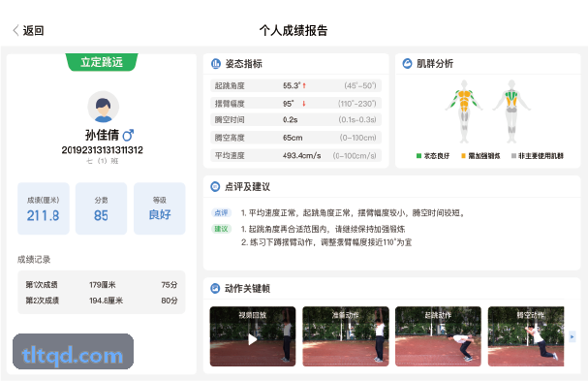Click the 0.2s airtime value
This screenshot has height=381, width=588.
pyautogui.click(x=291, y=120)
